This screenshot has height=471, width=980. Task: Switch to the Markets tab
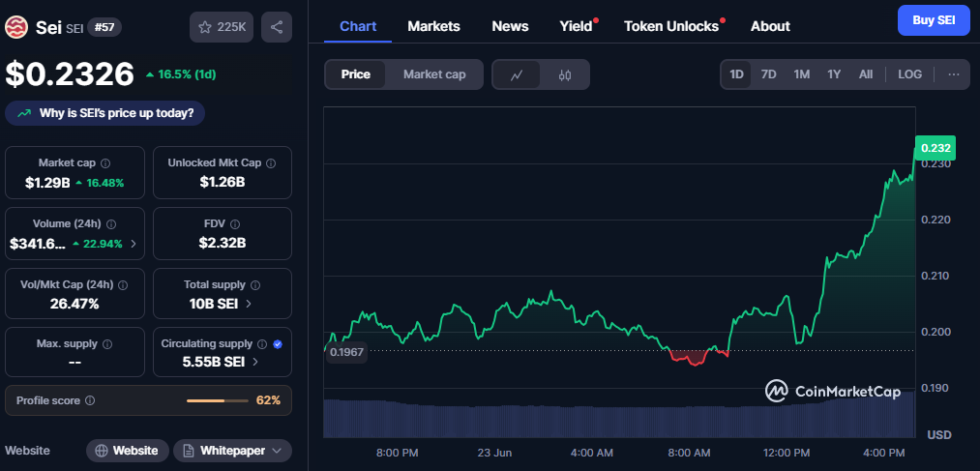coord(433,26)
